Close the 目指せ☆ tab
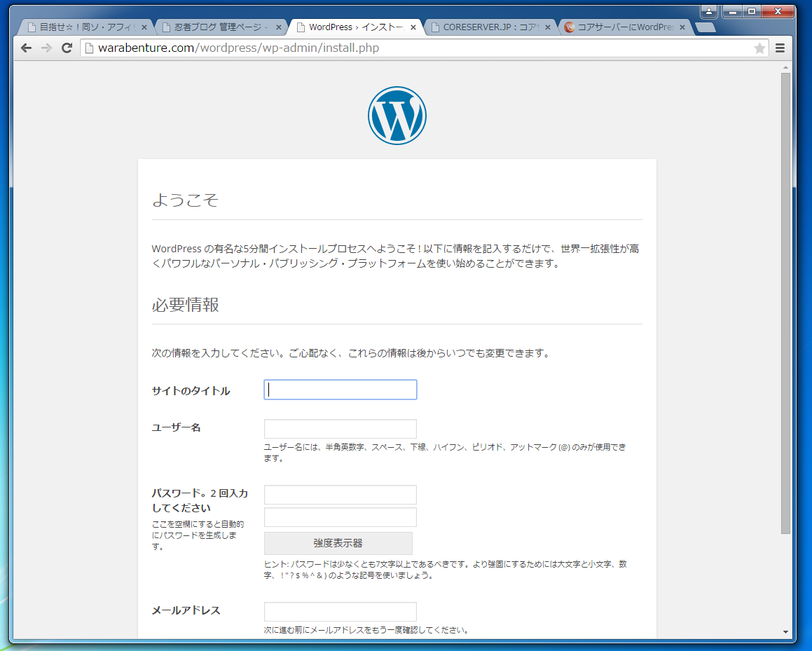Viewport: 812px width, 651px height. coord(144,27)
